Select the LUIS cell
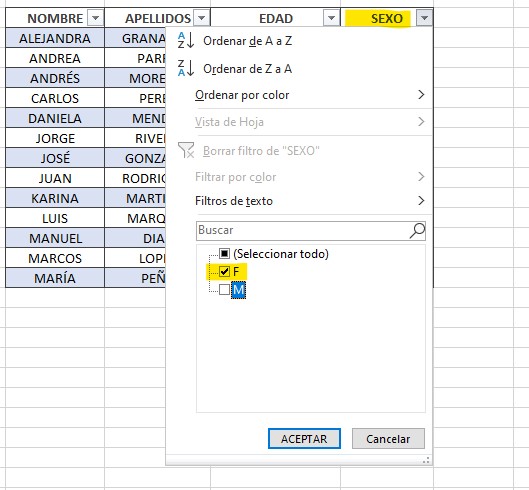The width and height of the screenshot is (529, 490). tap(55, 218)
